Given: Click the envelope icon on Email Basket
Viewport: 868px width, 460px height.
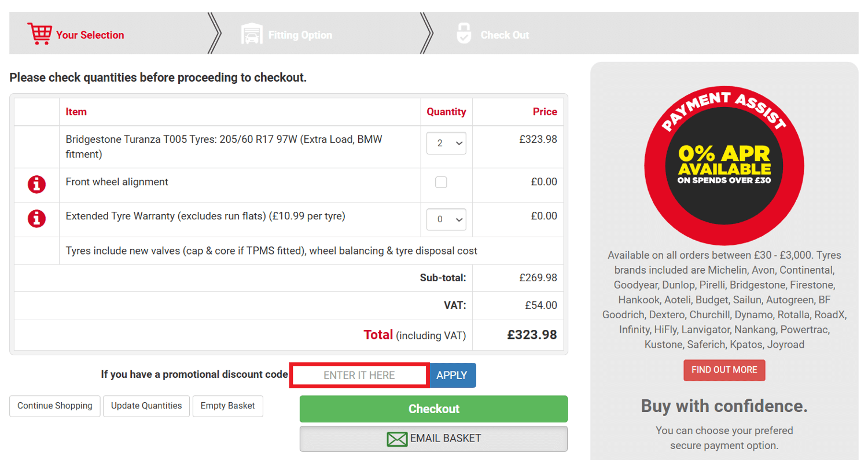Looking at the screenshot, I should [396, 439].
